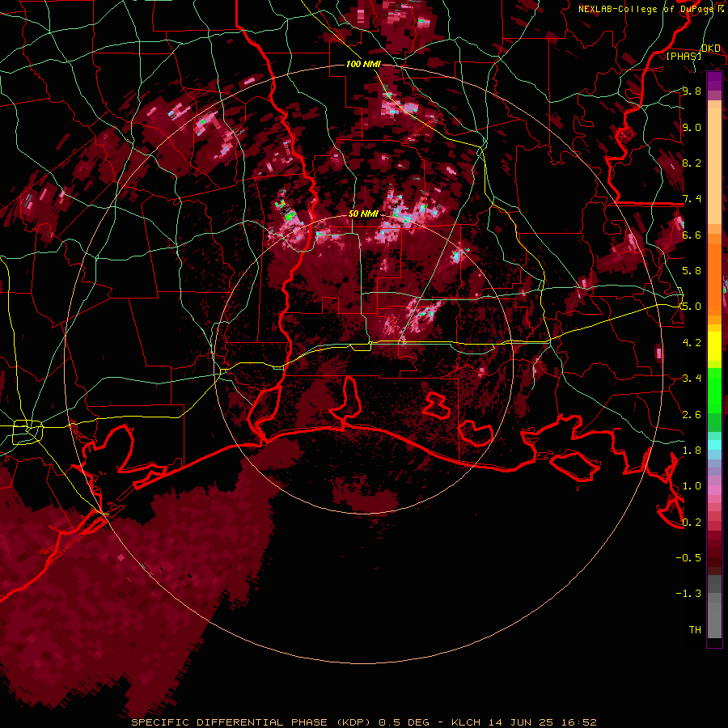The image size is (728, 728).
Task: Pick the purple segment atop the color scale
Action: point(714,81)
